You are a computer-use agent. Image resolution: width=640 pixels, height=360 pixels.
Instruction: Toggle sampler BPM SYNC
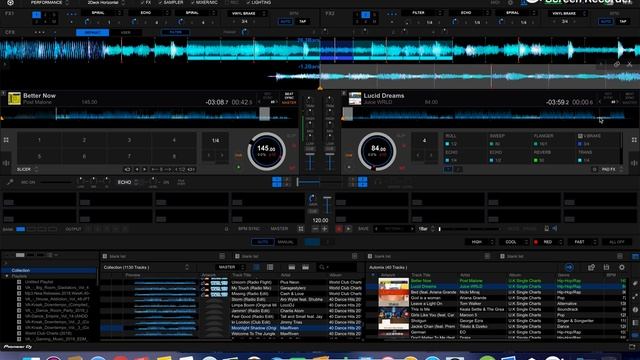click(249, 229)
